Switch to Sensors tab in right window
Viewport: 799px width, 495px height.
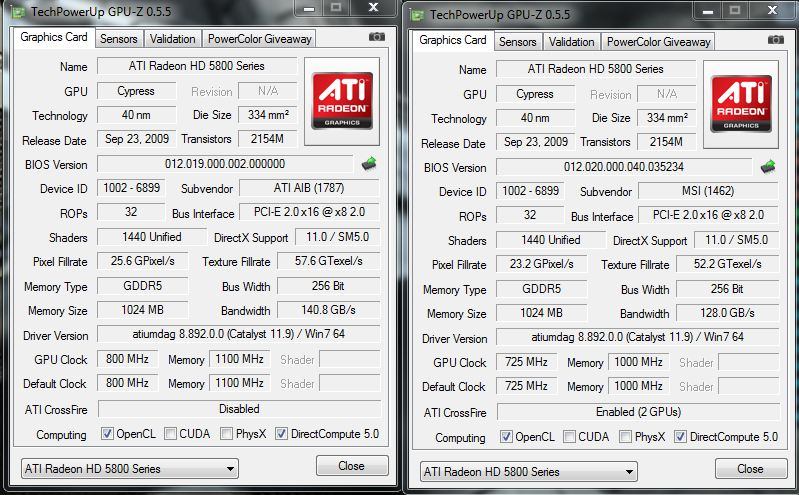pyautogui.click(x=518, y=42)
